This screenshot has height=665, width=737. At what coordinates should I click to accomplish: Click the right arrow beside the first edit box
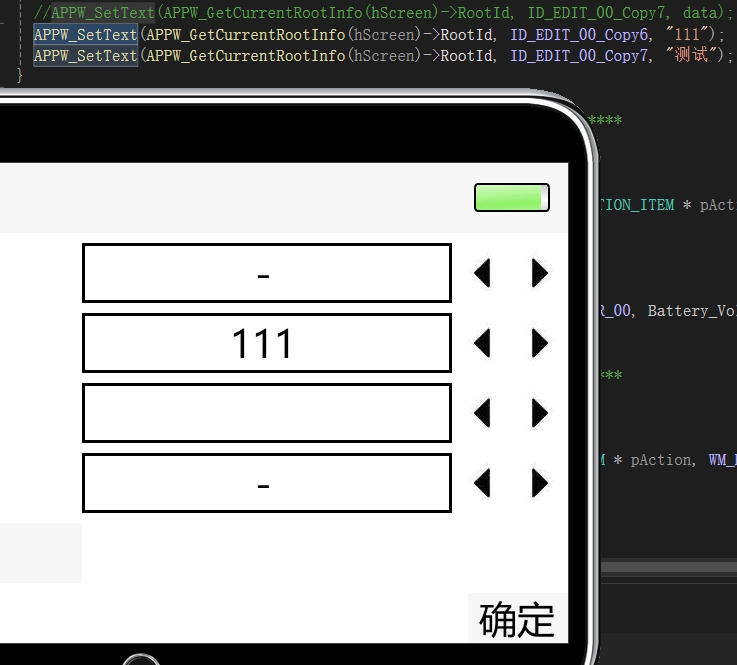pyautogui.click(x=540, y=273)
